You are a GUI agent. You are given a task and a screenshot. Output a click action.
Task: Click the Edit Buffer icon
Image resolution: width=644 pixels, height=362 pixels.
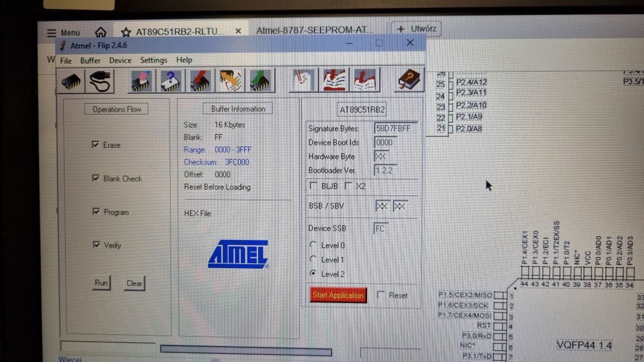click(305, 80)
